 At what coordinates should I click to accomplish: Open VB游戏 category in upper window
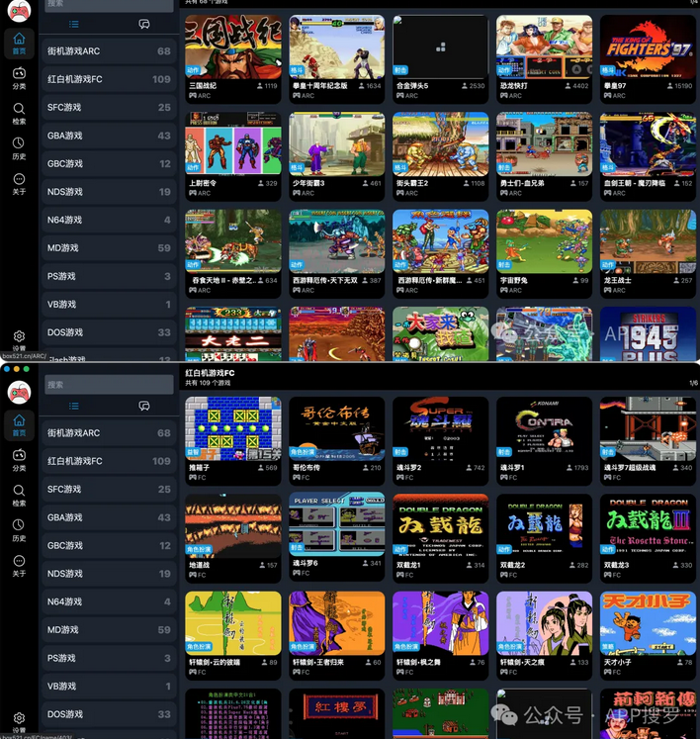click(109, 305)
